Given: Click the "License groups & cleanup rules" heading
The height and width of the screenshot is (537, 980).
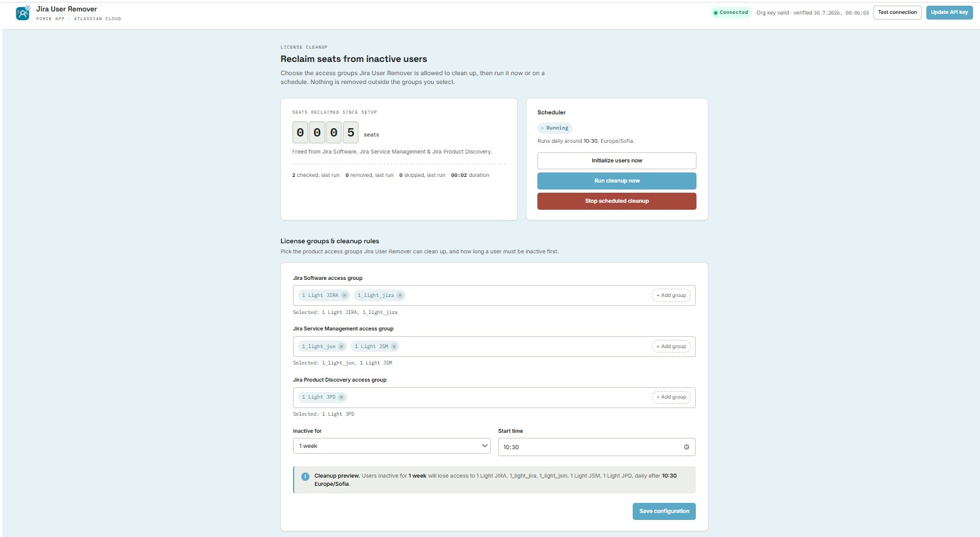Looking at the screenshot, I should (x=330, y=241).
